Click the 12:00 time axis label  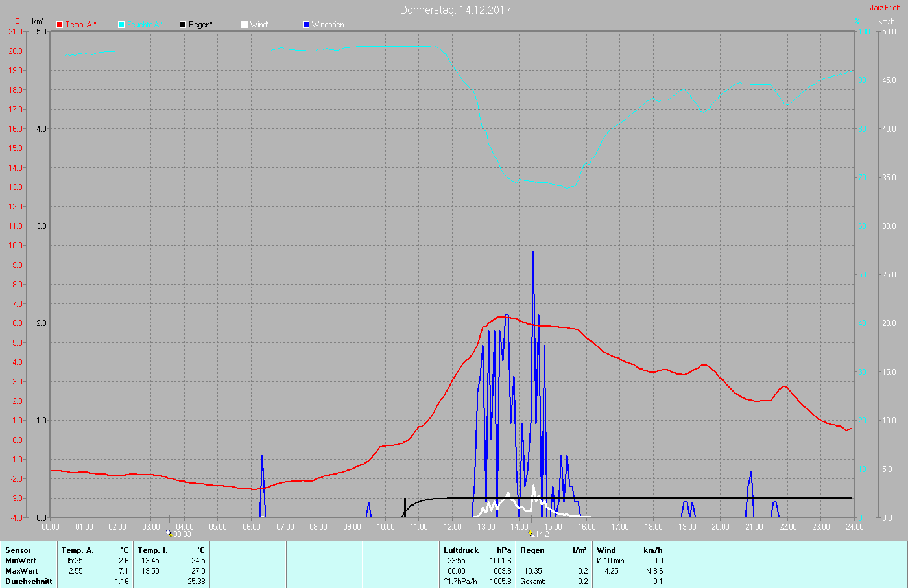[x=453, y=527]
